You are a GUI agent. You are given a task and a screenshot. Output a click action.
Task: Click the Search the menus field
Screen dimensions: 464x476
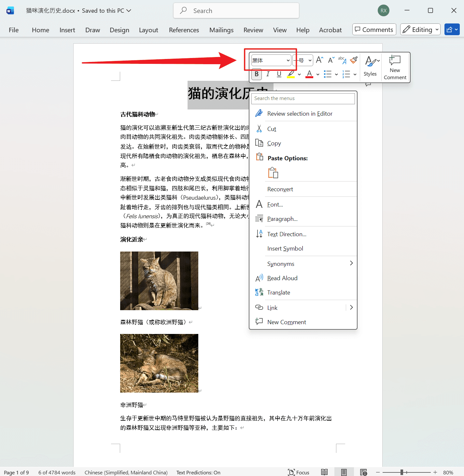(302, 98)
